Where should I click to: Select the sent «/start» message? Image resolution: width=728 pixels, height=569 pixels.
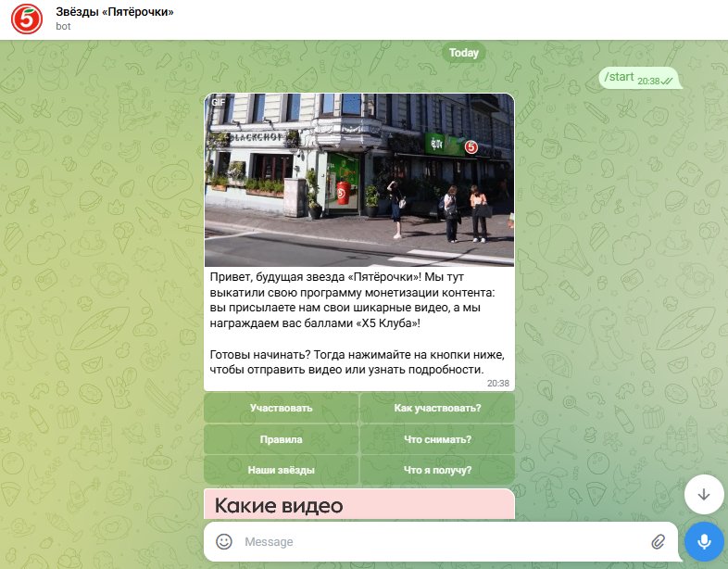tap(639, 78)
